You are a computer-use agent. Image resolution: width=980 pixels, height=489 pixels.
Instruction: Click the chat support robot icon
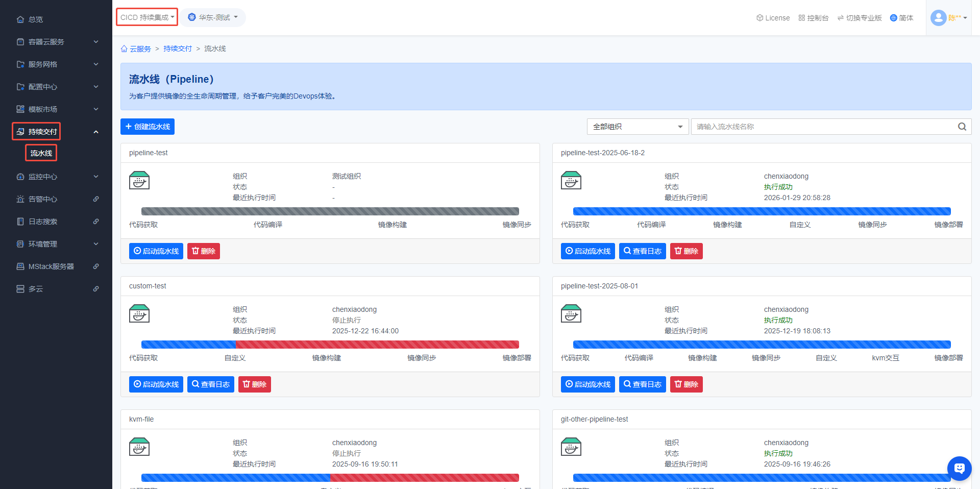click(959, 468)
